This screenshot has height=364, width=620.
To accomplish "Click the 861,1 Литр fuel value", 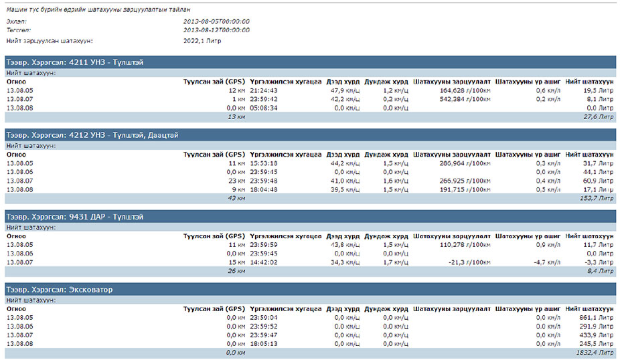I will 597,317.
